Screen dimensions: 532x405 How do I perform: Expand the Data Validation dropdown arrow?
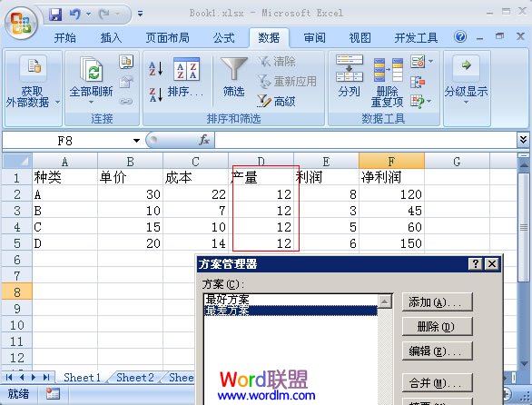[x=430, y=62]
